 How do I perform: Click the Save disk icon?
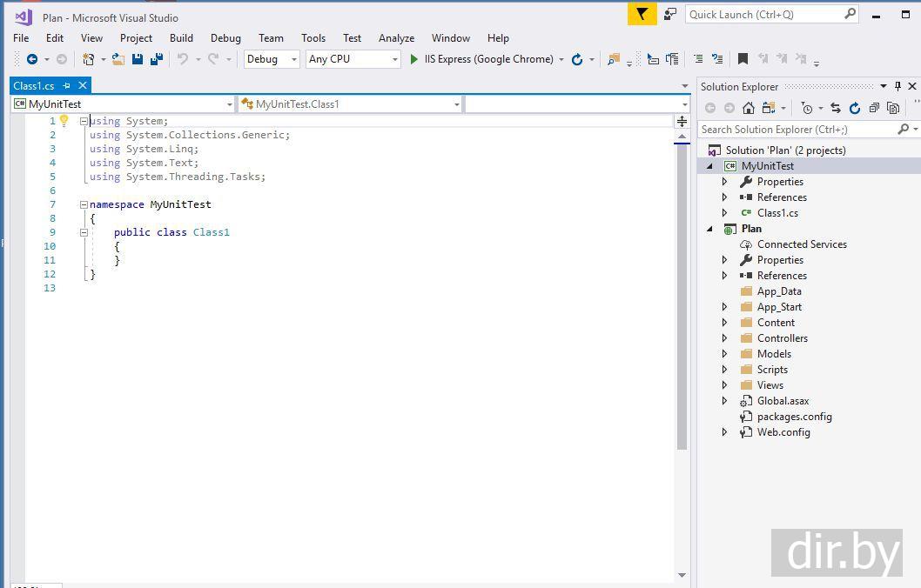click(138, 59)
